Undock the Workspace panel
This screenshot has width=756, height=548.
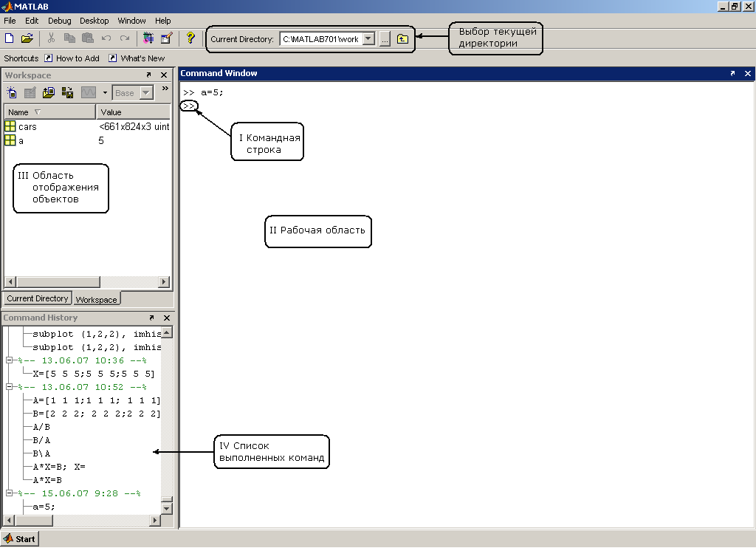(x=148, y=75)
